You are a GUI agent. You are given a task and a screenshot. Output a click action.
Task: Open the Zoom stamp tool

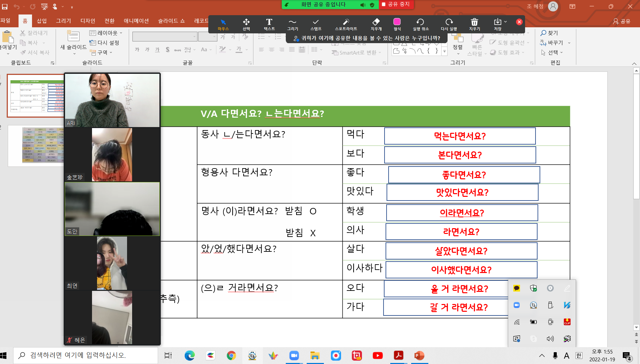click(316, 24)
